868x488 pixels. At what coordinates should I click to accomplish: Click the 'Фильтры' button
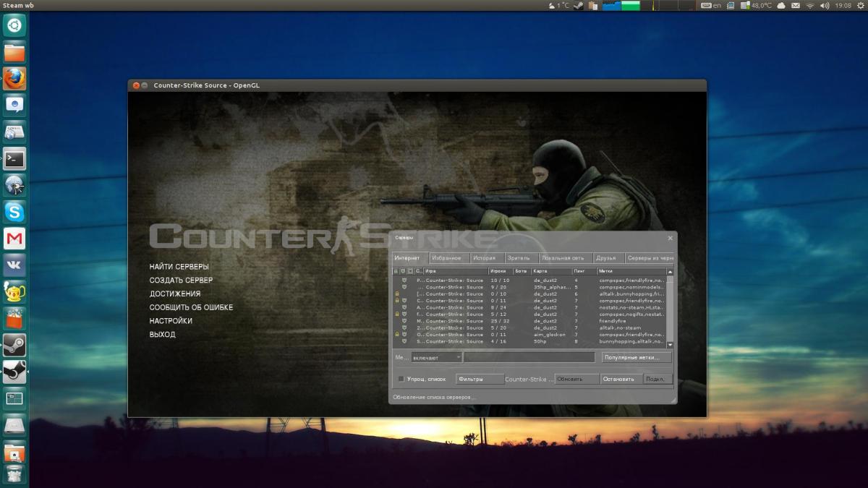pyautogui.click(x=480, y=379)
